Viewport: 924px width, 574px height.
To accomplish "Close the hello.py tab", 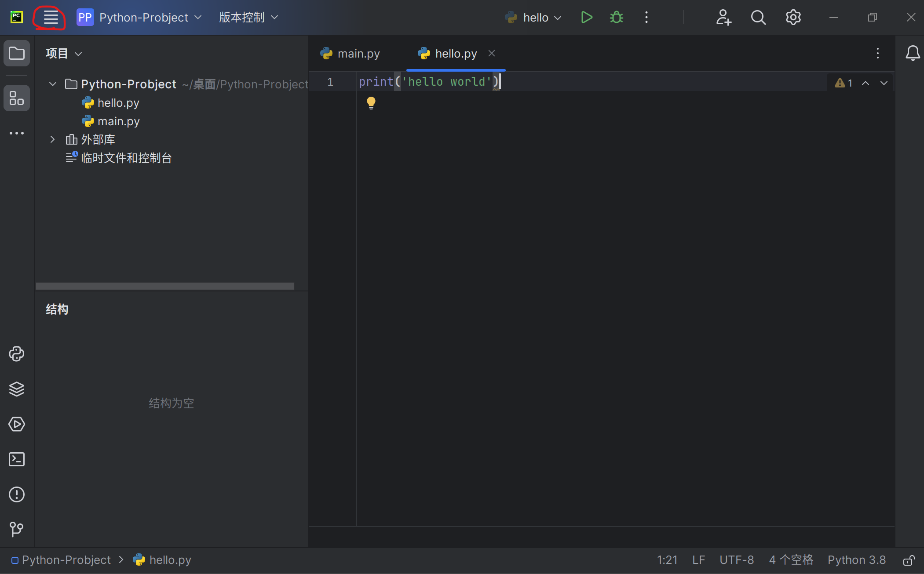I will click(x=492, y=53).
